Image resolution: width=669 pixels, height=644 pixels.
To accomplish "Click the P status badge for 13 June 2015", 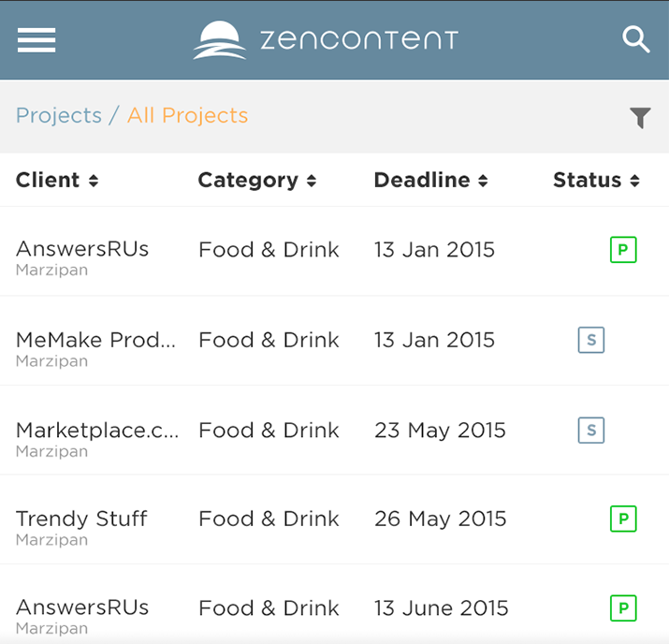I will coord(623,608).
